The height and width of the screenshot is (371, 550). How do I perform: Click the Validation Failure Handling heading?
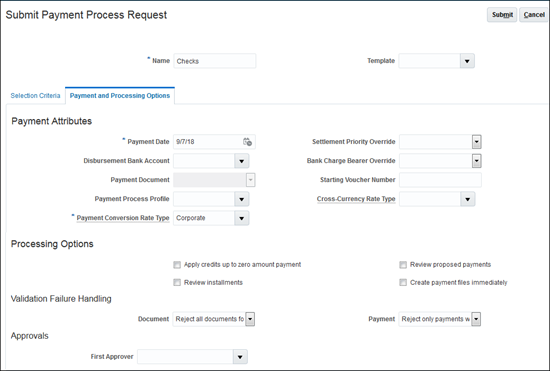[61, 299]
